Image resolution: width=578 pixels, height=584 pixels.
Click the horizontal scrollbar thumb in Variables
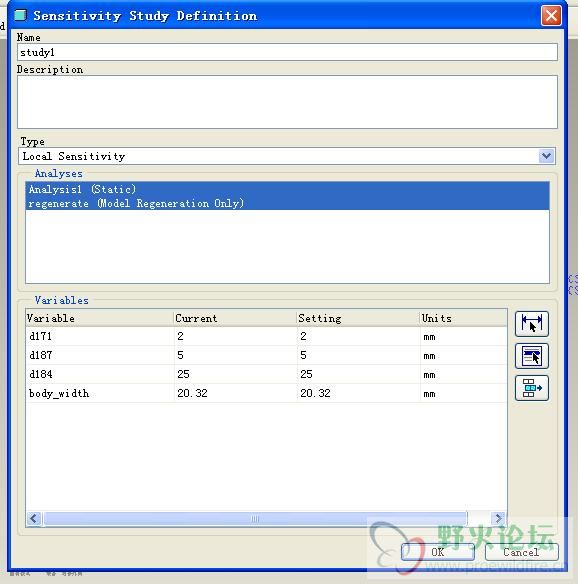pyautogui.click(x=255, y=518)
